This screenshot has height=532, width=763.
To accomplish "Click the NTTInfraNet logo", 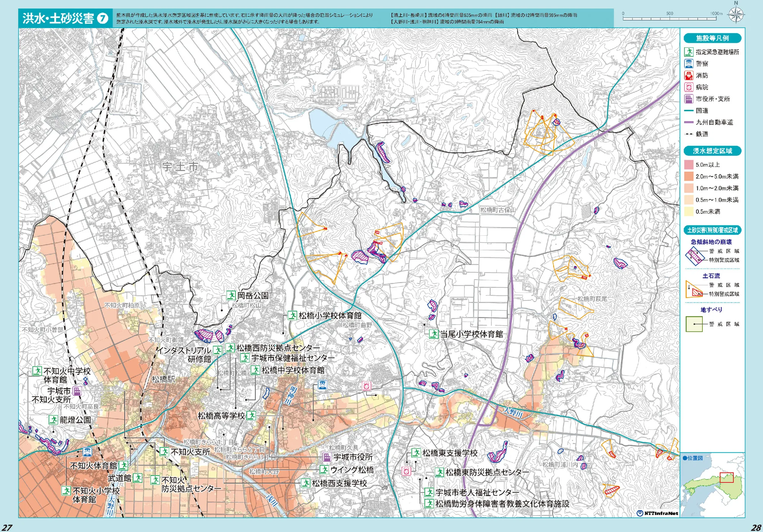I will pyautogui.click(x=658, y=513).
